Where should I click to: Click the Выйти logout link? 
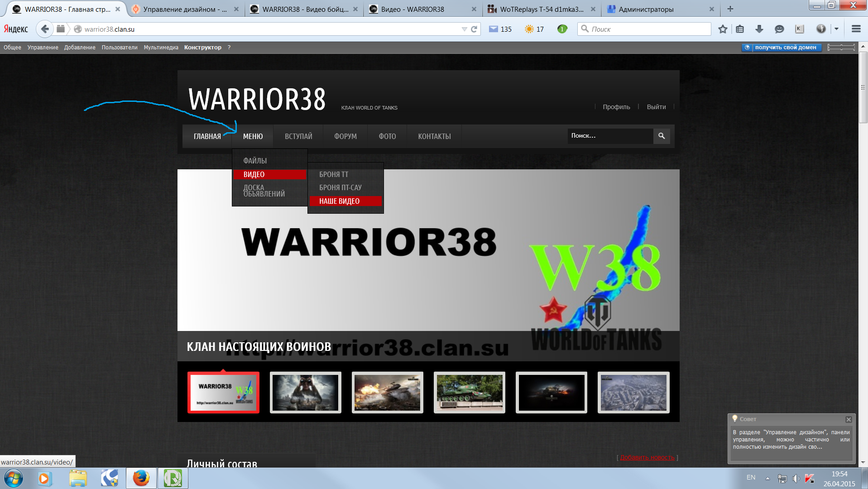[x=656, y=107]
